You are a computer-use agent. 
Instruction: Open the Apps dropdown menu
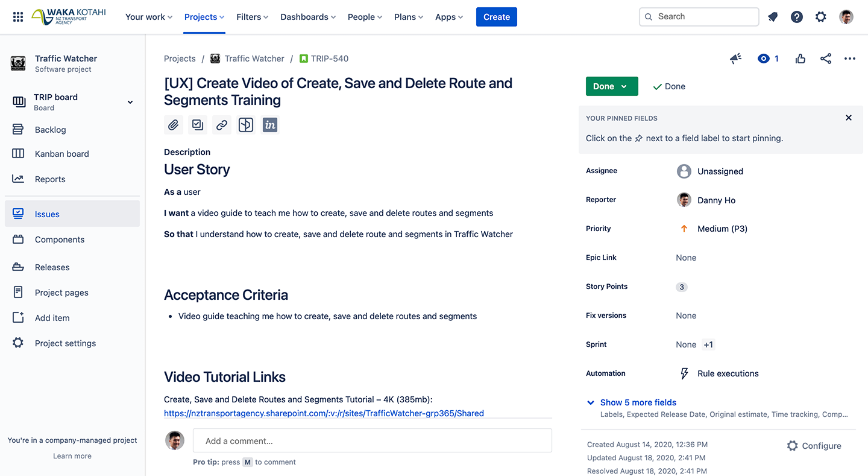449,17
